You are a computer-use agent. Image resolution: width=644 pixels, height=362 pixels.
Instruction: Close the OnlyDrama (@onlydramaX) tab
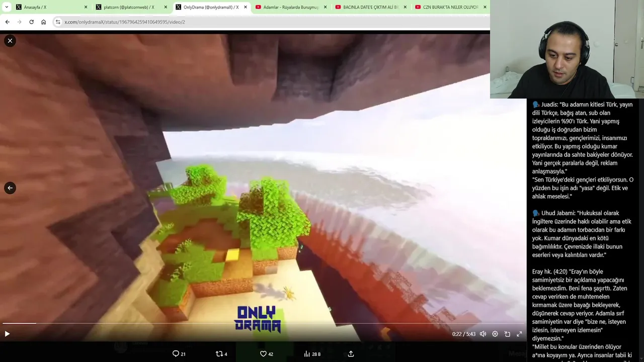246,7
